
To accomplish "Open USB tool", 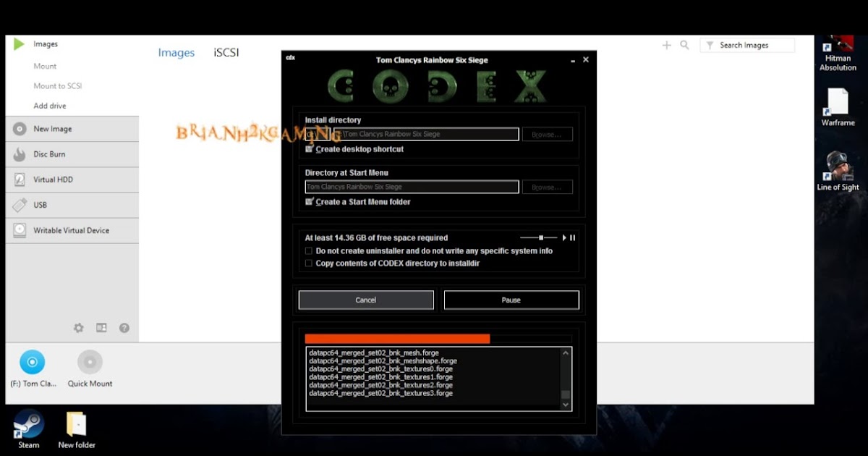I will 72,205.
